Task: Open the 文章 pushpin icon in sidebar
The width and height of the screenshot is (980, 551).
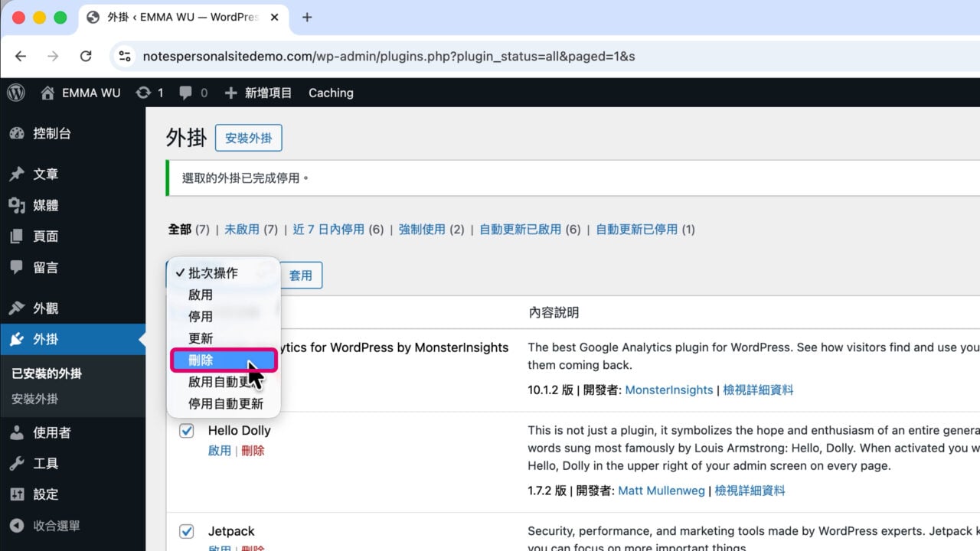Action: 17,174
